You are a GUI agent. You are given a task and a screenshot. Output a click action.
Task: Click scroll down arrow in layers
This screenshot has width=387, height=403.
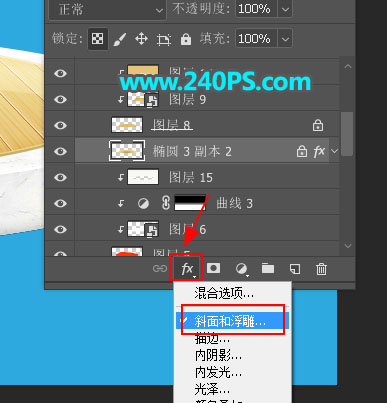point(348,246)
